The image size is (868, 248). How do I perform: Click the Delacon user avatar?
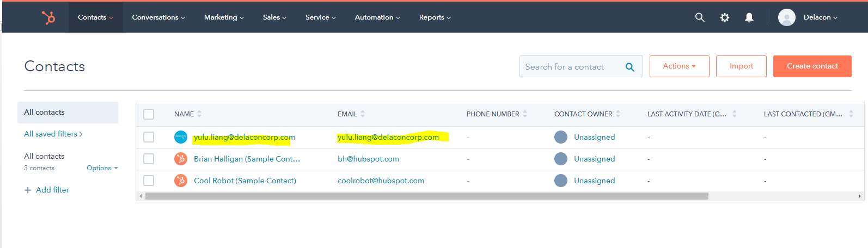[787, 17]
